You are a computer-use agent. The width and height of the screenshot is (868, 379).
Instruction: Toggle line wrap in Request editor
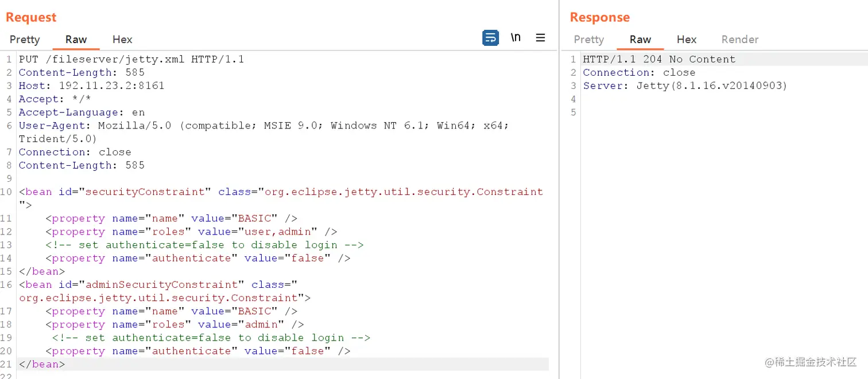click(x=490, y=38)
